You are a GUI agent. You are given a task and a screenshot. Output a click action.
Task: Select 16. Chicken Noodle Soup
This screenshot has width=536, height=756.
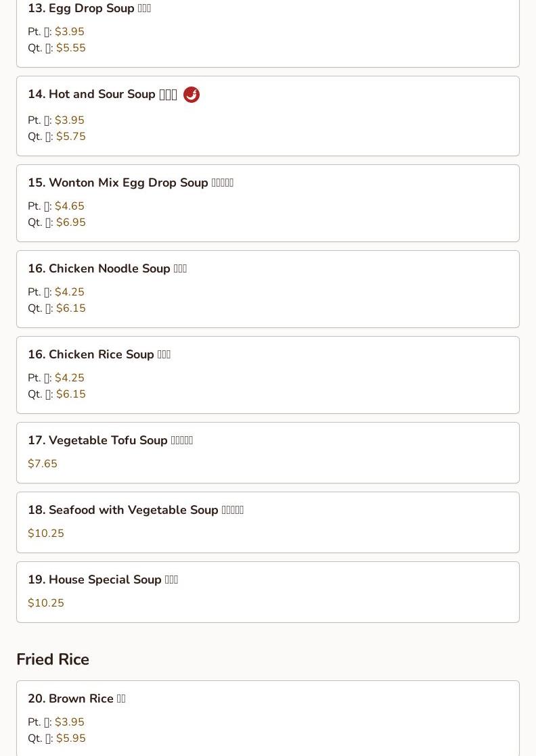[x=107, y=268]
